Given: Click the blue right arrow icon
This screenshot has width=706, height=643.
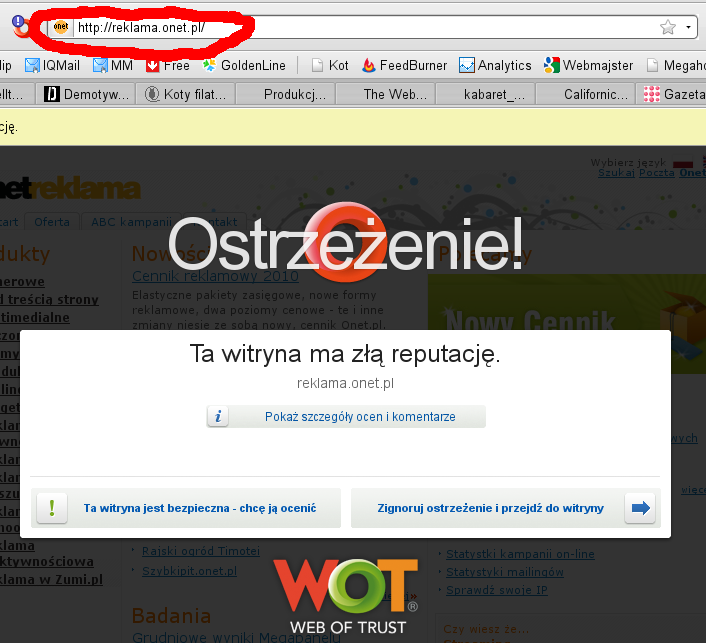Looking at the screenshot, I should click(640, 508).
